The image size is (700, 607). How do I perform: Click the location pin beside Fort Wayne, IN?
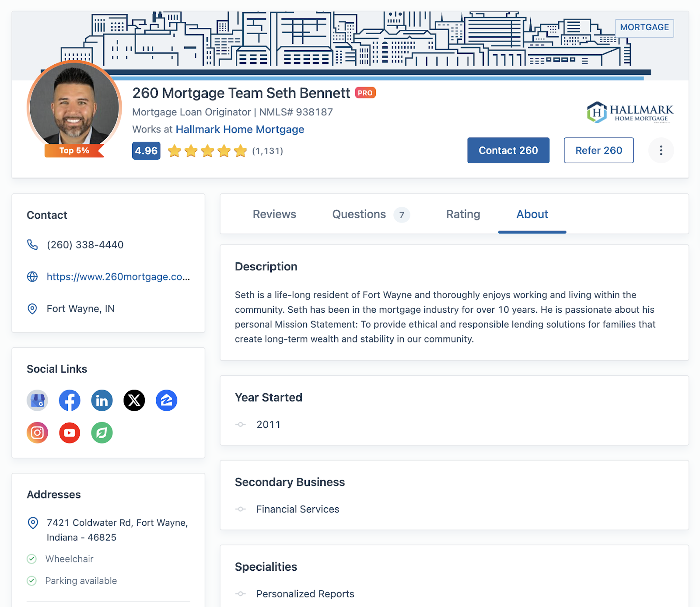click(x=32, y=309)
